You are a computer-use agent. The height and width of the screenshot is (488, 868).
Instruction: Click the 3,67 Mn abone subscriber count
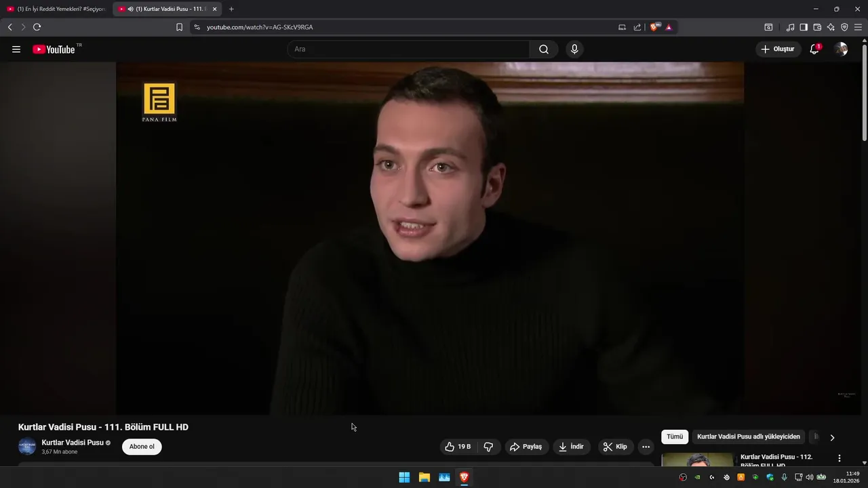60,452
